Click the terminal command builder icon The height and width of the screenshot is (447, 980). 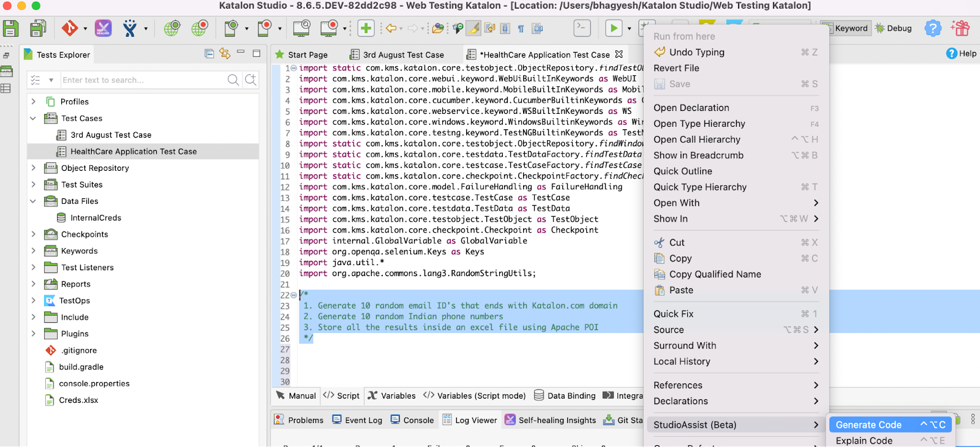(582, 28)
